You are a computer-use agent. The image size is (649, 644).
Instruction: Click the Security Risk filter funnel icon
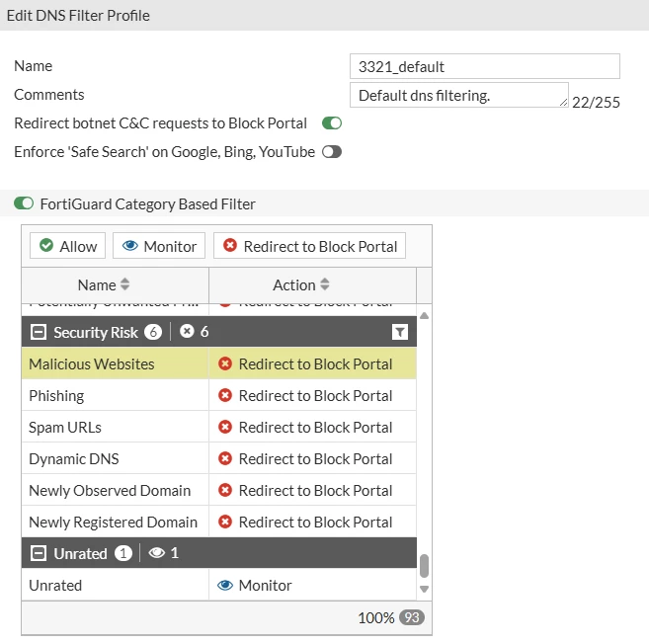pyautogui.click(x=400, y=332)
